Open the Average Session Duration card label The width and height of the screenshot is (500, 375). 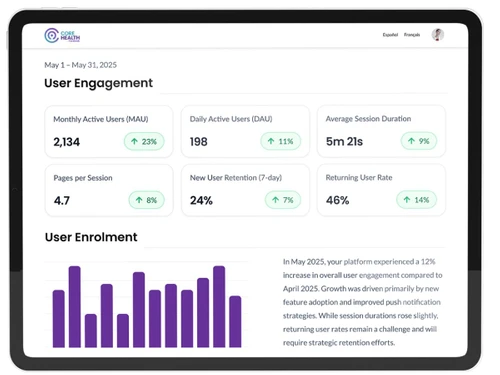368,119
